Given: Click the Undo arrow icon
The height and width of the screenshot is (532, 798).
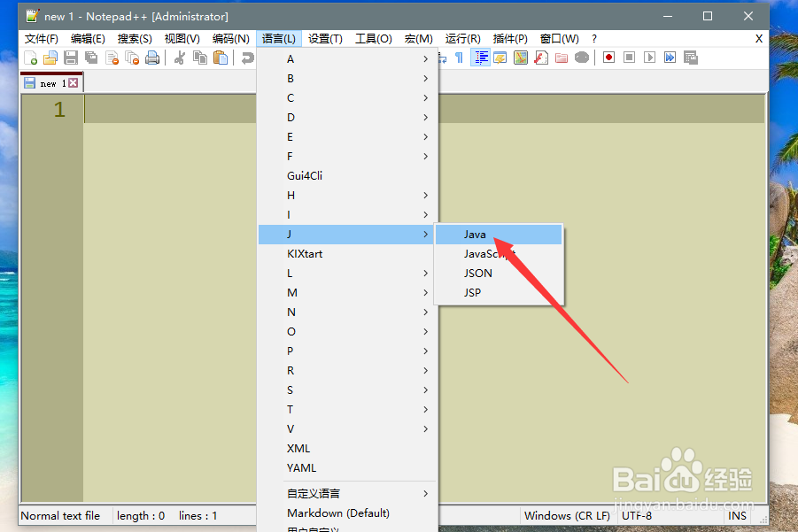Looking at the screenshot, I should [x=247, y=58].
